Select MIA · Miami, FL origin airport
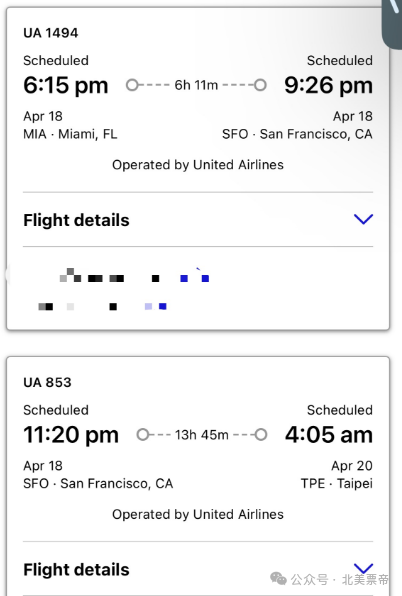402x596 pixels. pos(70,134)
